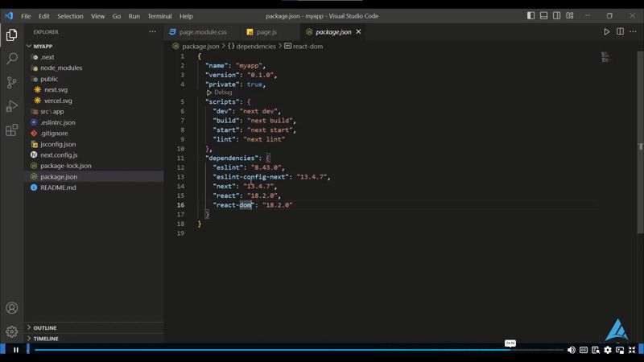
Task: Open the Customize Layout icon
Action: coord(570,15)
